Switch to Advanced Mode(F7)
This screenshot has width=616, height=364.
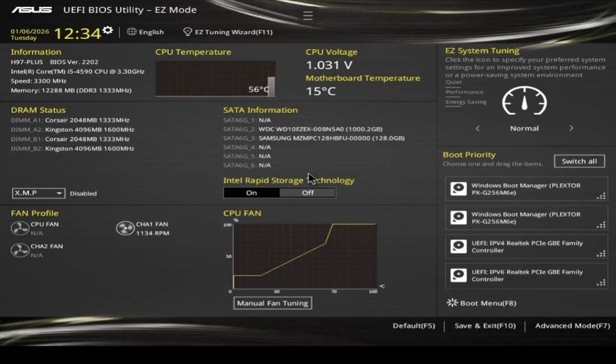coord(572,325)
